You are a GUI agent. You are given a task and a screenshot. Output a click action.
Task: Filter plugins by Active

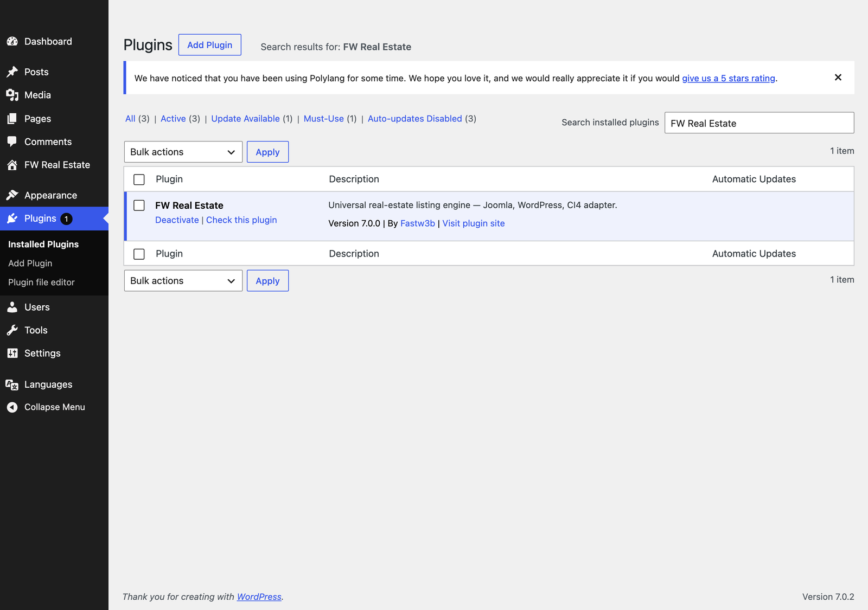173,119
